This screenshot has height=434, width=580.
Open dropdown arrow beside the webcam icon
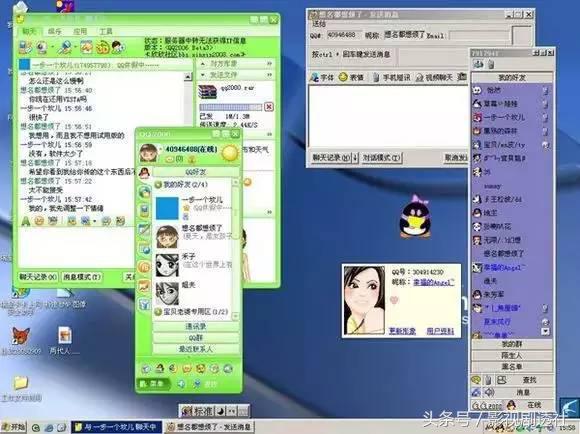pyautogui.click(x=52, y=47)
